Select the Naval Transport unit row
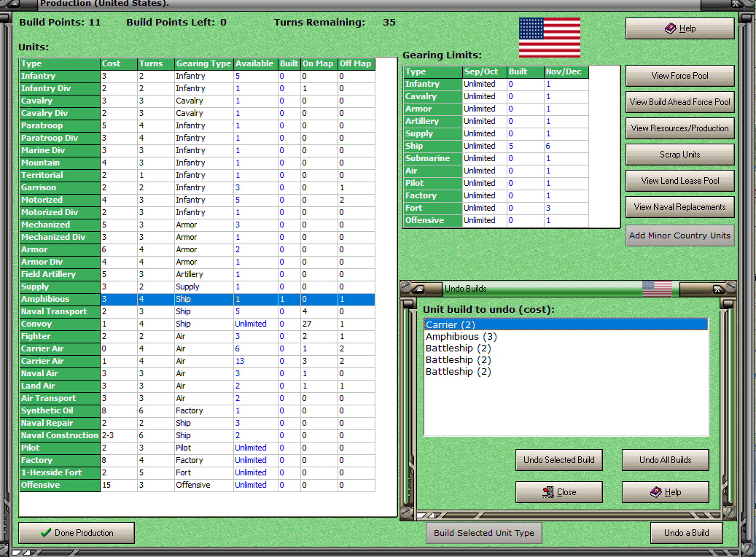Image resolution: width=756 pixels, height=557 pixels. pyautogui.click(x=197, y=311)
